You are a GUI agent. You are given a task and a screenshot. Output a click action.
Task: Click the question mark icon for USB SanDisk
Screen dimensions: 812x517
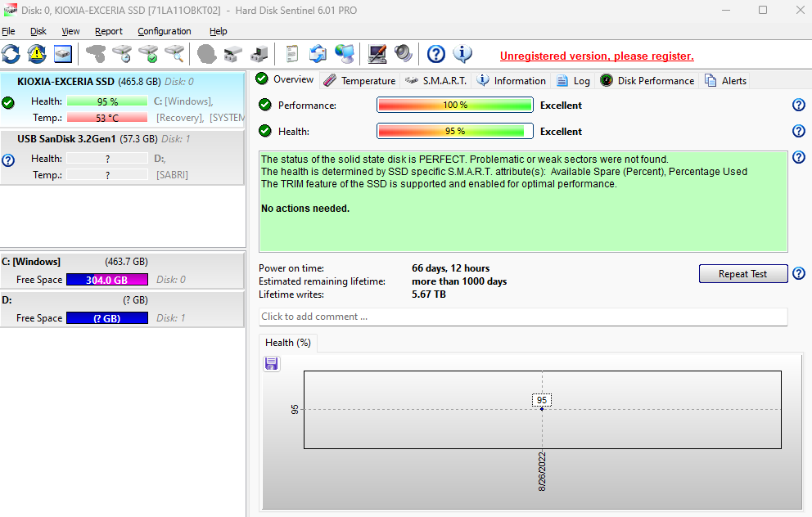8,160
